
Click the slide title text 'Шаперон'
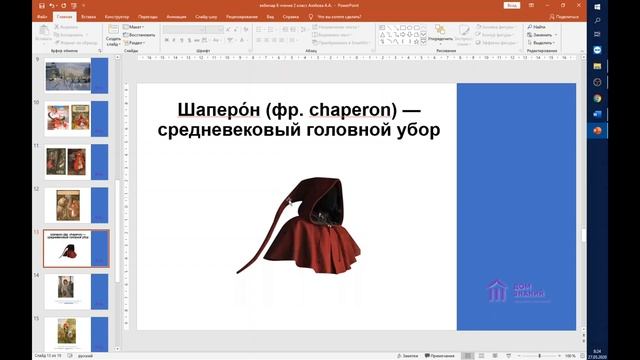pyautogui.click(x=218, y=110)
